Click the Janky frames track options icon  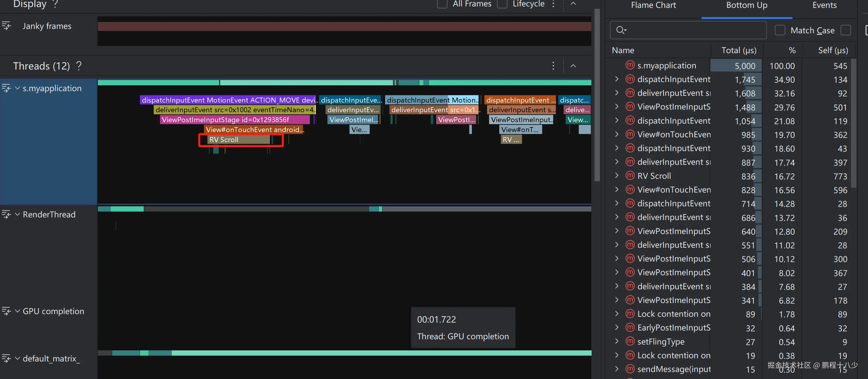(6, 26)
